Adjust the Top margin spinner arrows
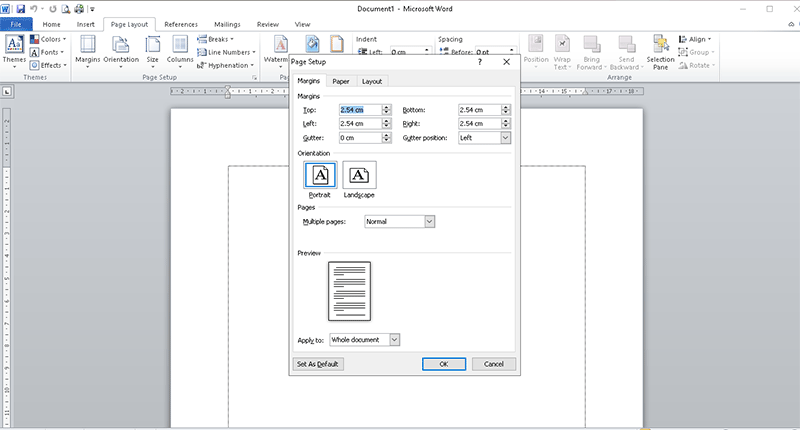This screenshot has height=430, width=800. 386,110
